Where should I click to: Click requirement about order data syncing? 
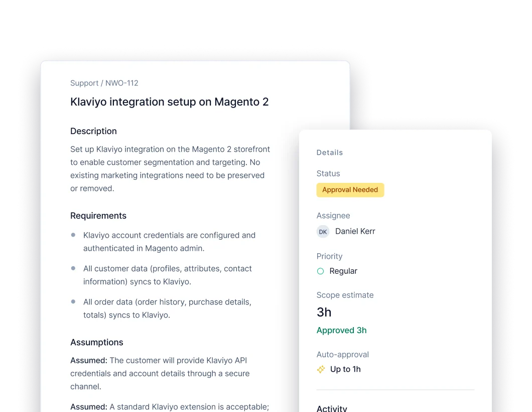(x=167, y=308)
